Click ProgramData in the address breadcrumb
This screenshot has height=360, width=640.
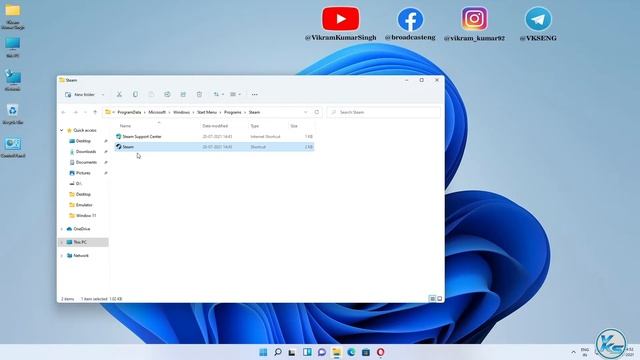click(129, 112)
